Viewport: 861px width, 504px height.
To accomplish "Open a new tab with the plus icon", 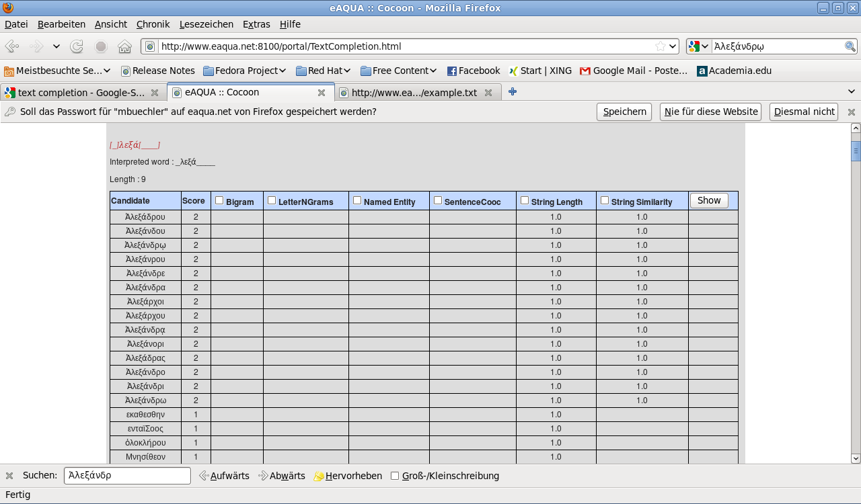I will (513, 92).
